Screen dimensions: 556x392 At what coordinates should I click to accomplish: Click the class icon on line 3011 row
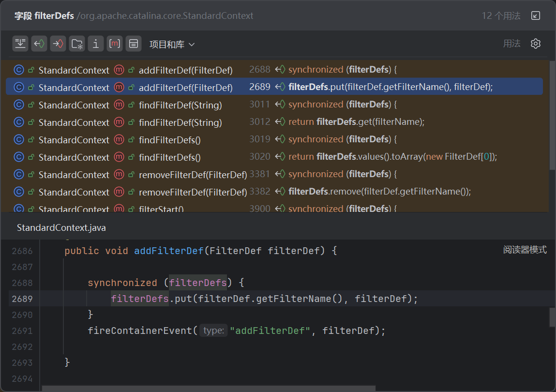(19, 105)
